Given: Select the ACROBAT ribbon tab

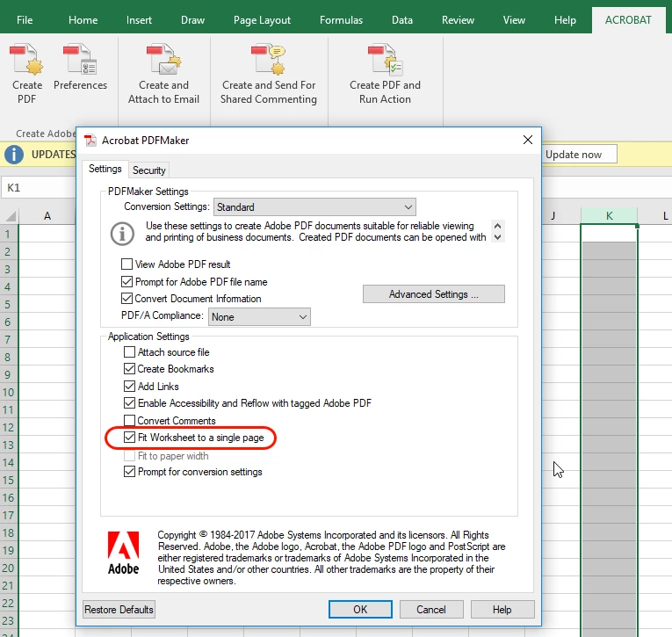Looking at the screenshot, I should click(x=628, y=19).
